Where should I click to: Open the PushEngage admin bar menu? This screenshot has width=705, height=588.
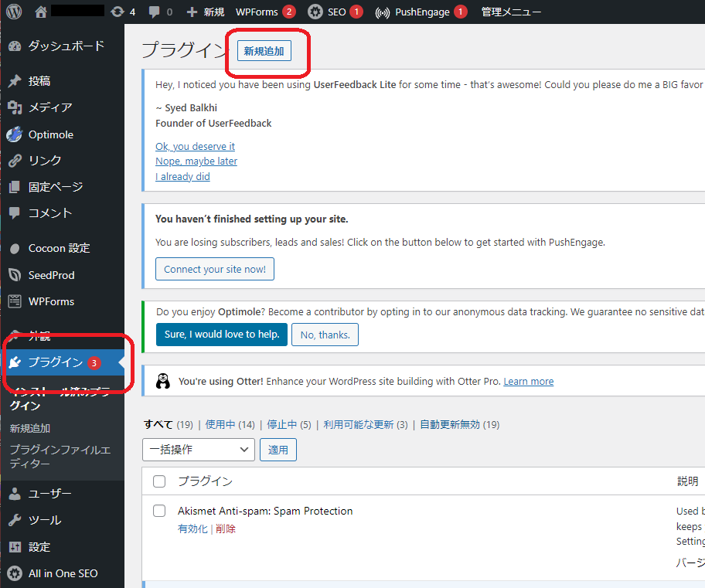tap(422, 12)
